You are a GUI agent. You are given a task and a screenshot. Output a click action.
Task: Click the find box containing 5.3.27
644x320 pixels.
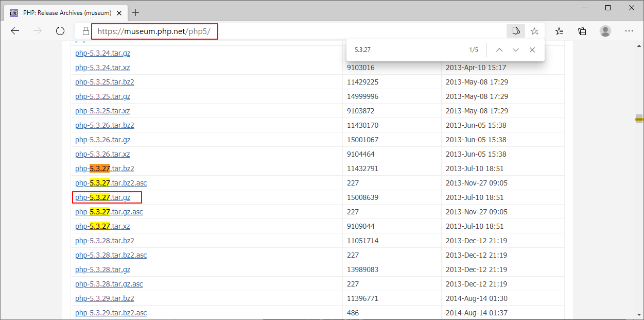(407, 50)
